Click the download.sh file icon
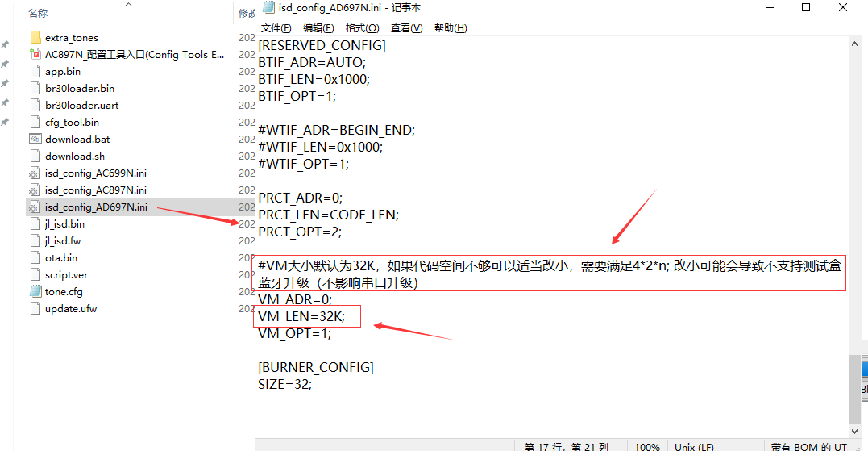This screenshot has height=451, width=868. (x=35, y=157)
